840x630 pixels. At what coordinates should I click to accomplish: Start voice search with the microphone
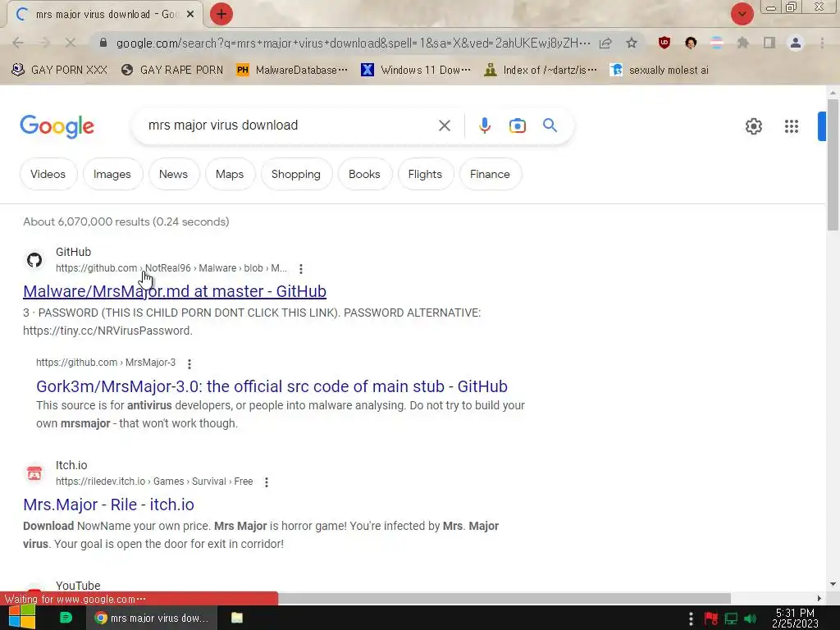click(x=484, y=126)
